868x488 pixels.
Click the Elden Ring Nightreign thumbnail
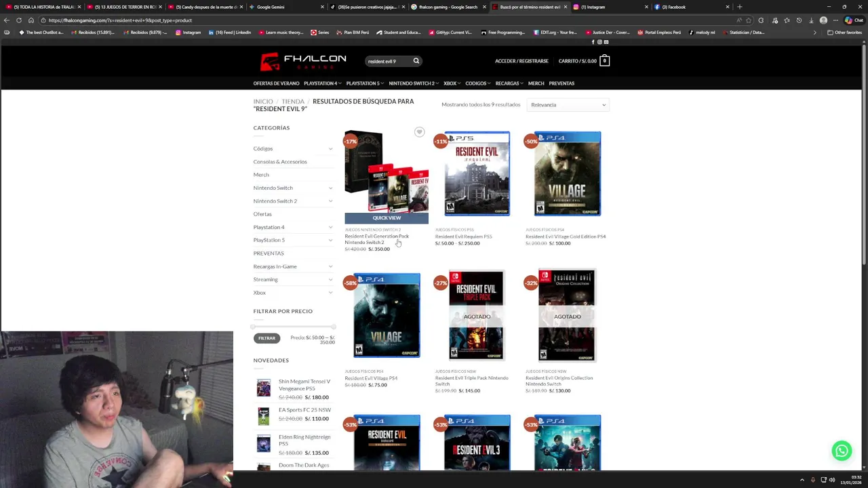point(264,443)
